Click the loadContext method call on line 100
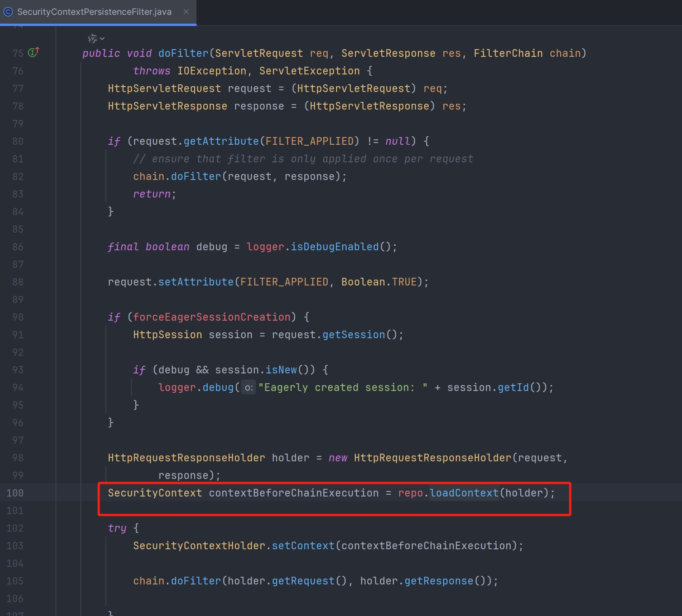 tap(464, 493)
